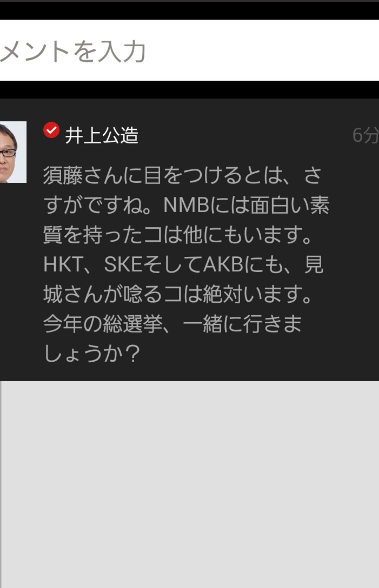Click the empty gray area below comment

[189, 484]
